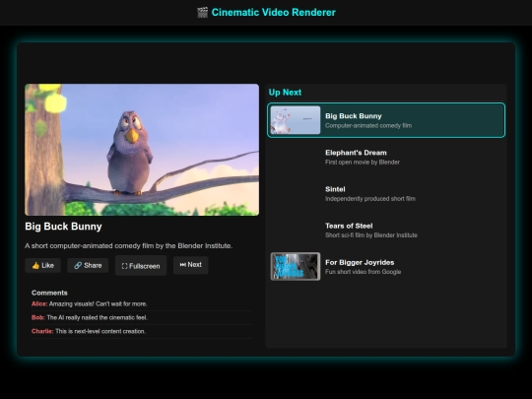Click the thumbs-up icon on Like
The height and width of the screenshot is (399, 532).
(35, 266)
